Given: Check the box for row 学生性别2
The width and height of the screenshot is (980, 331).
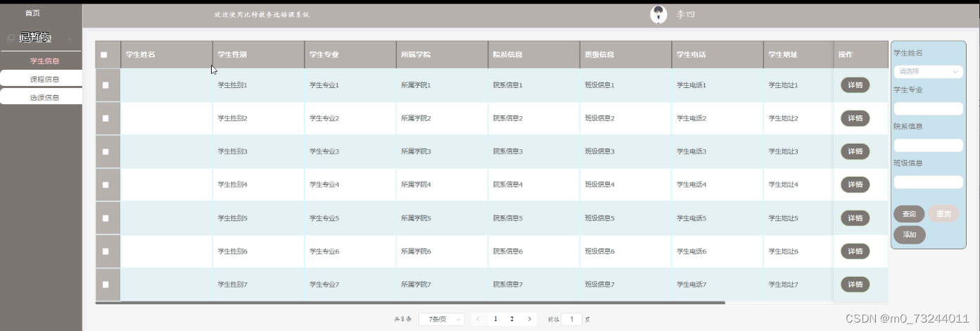Looking at the screenshot, I should (x=106, y=118).
